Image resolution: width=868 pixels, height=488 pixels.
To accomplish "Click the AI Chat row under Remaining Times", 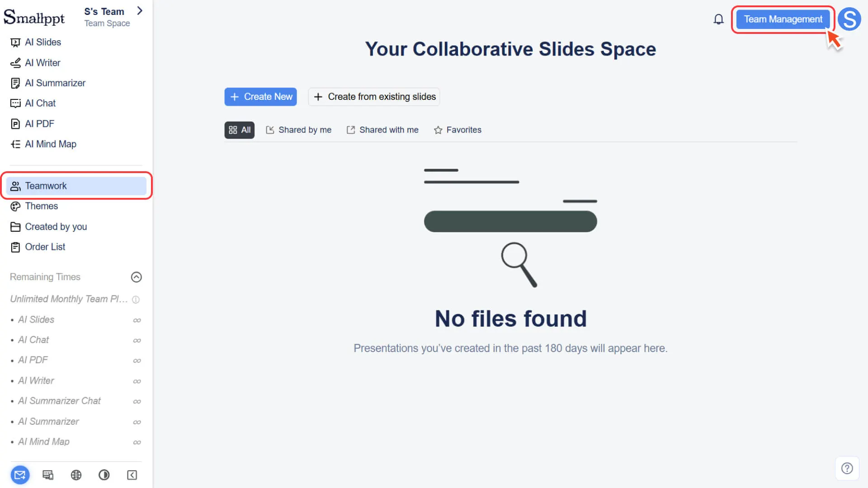I will 76,340.
